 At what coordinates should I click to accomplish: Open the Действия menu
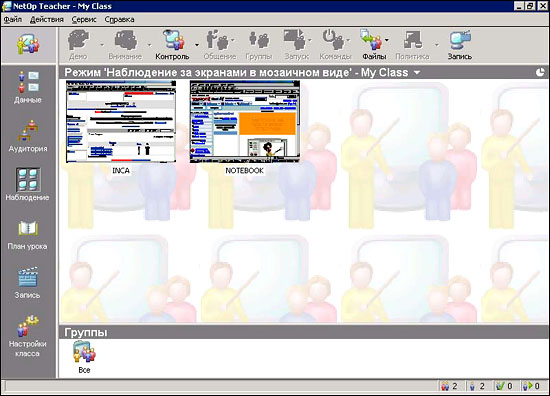click(x=47, y=20)
